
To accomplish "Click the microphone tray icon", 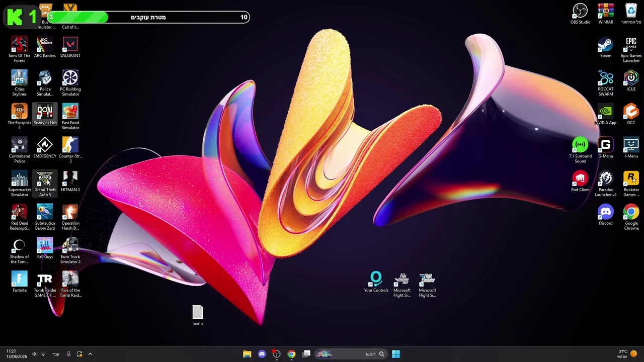I will [x=68, y=354].
